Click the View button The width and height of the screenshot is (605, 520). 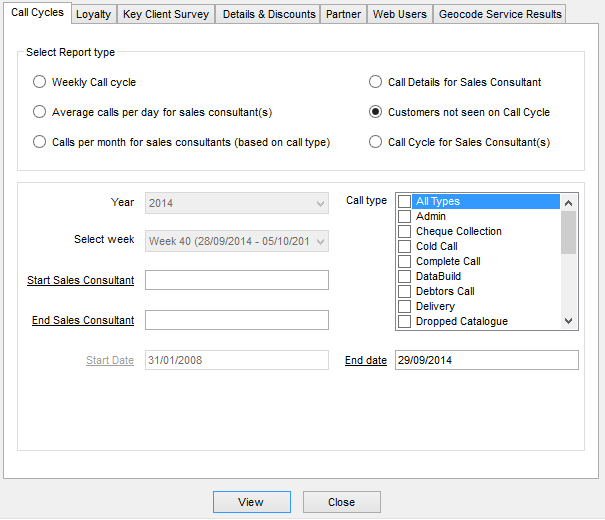click(251, 502)
